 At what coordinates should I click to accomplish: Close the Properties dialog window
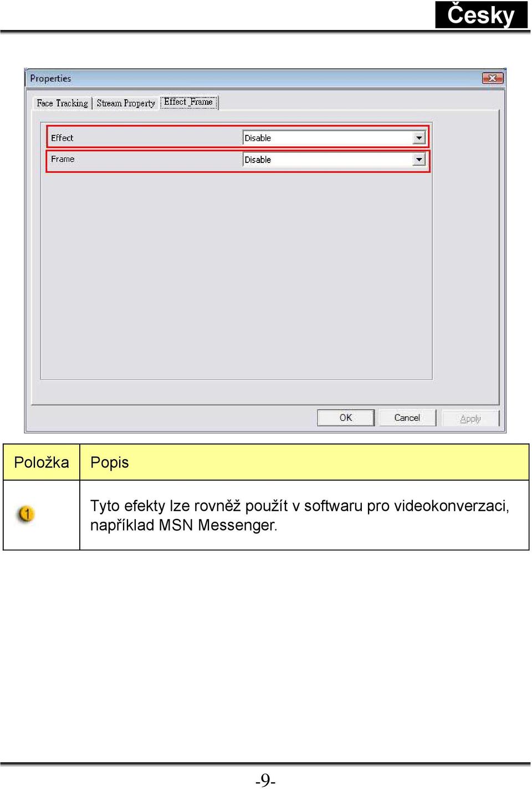(492, 78)
